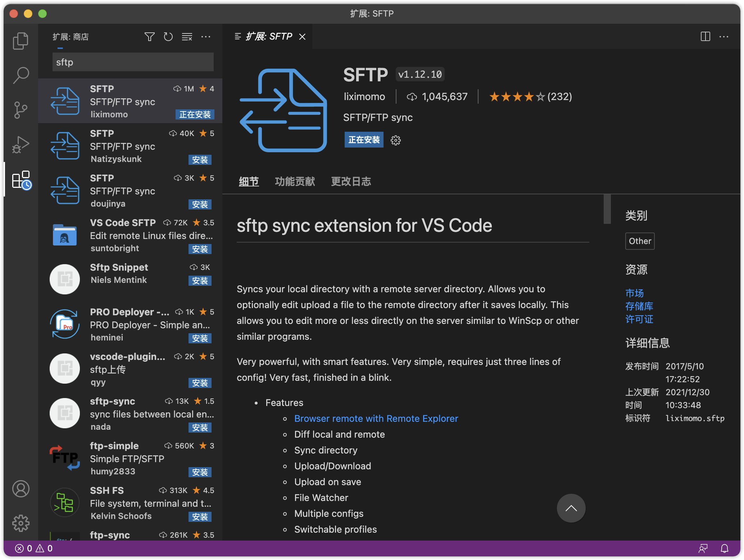This screenshot has width=744, height=560.
Task: Install the SSH FS extension
Action: 200,517
